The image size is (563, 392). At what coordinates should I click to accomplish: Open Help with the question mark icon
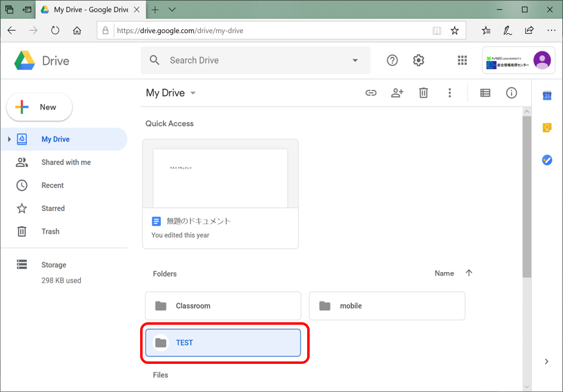pos(392,60)
